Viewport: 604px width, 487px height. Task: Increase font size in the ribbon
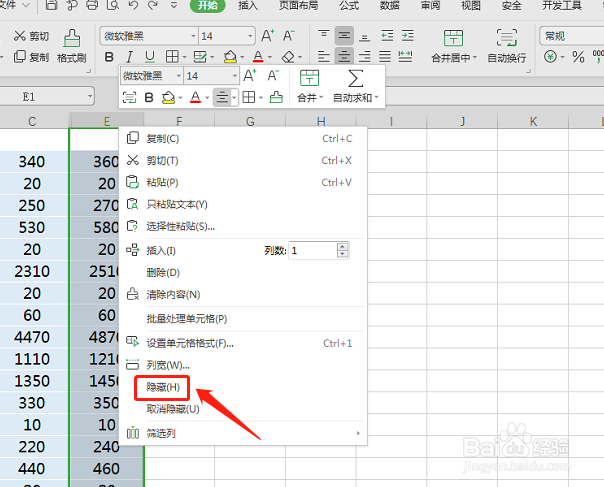267,36
